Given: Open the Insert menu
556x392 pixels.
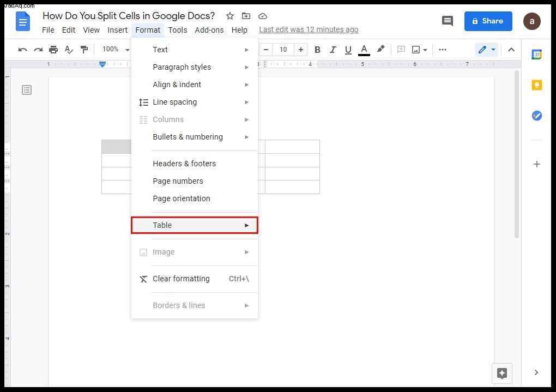Looking at the screenshot, I should tap(117, 30).
